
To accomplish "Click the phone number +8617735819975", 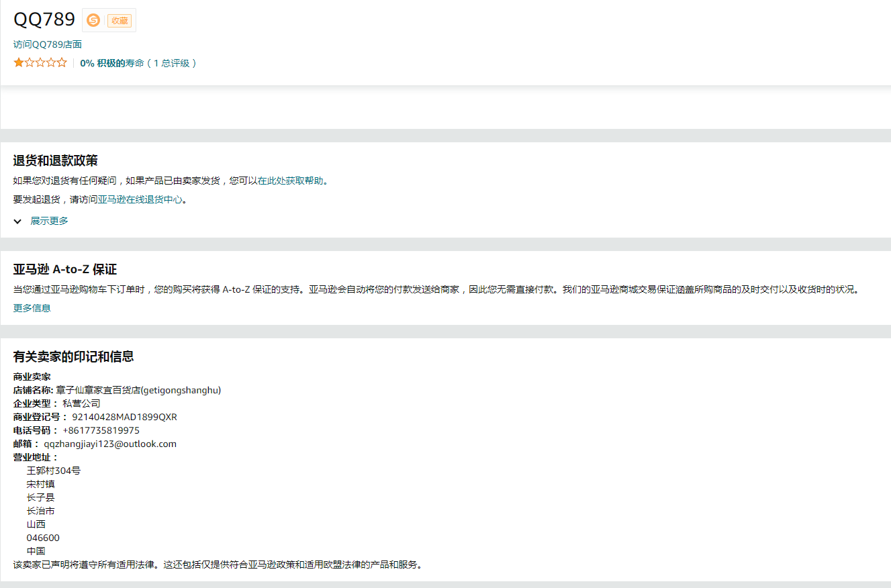I will tap(101, 430).
